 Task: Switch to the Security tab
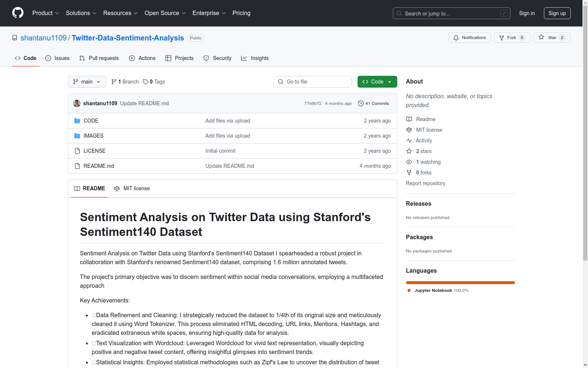pyautogui.click(x=218, y=58)
